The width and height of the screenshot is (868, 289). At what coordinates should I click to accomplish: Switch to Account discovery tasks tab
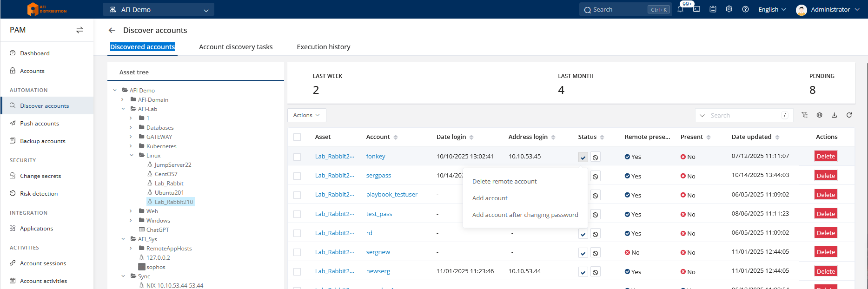pos(236,47)
